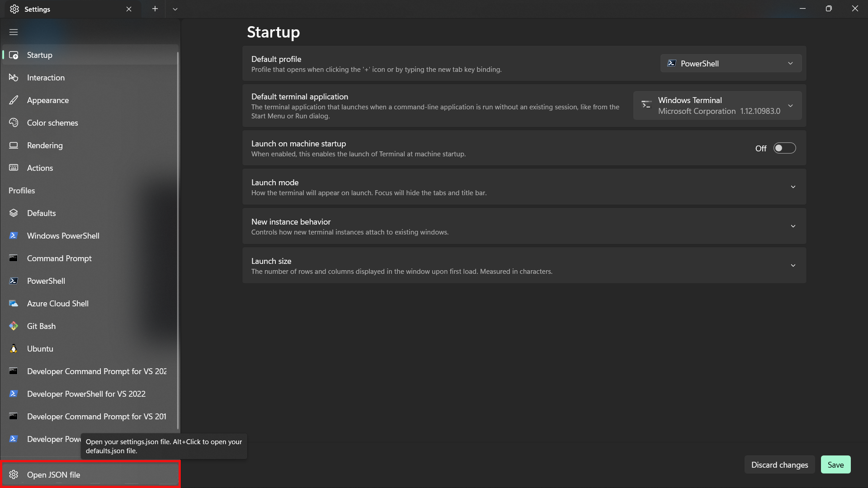Click the Azure Cloud Shell icon

[14, 304]
